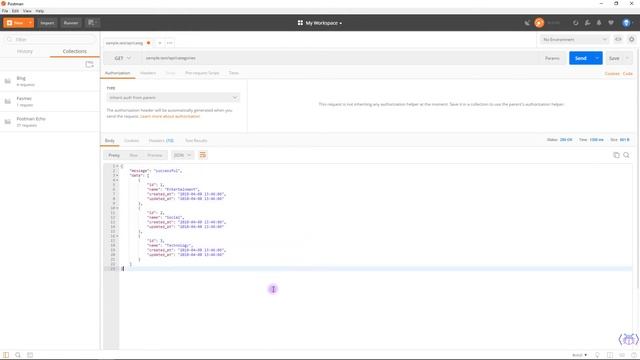Add a new request tab with plus
640x360 pixels.
point(160,43)
